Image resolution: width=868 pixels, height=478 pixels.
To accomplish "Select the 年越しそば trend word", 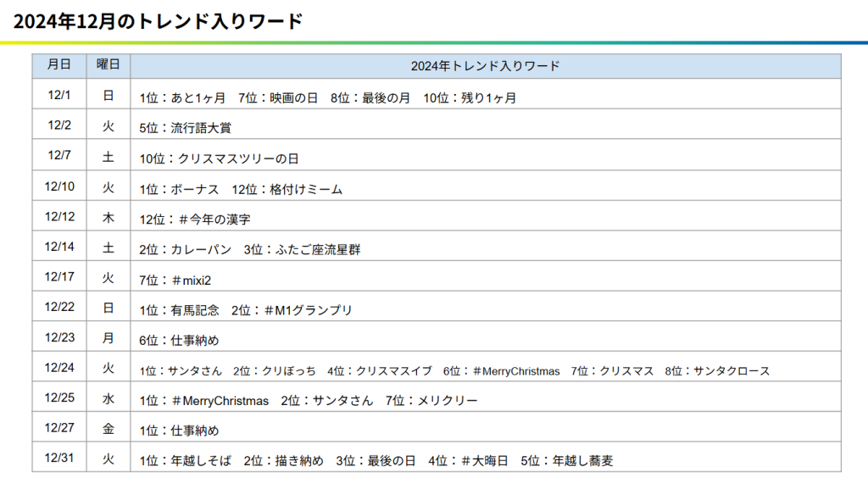I will click(201, 461).
